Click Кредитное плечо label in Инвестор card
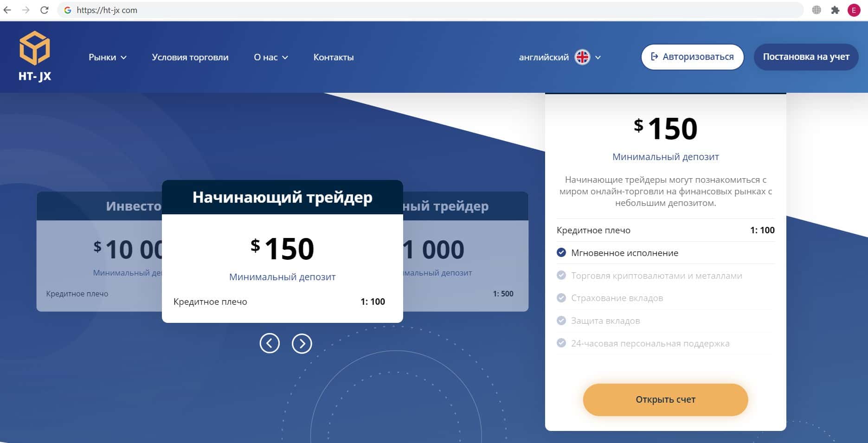This screenshot has width=868, height=443. point(77,294)
